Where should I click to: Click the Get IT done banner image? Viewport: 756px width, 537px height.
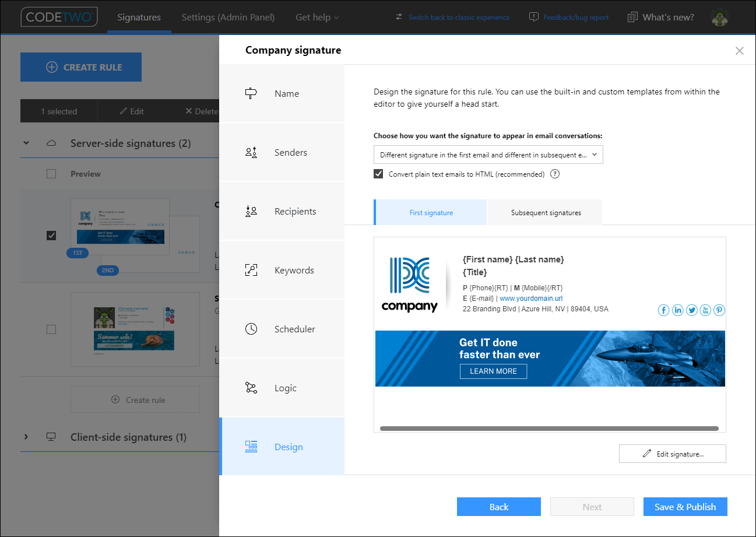click(x=550, y=359)
